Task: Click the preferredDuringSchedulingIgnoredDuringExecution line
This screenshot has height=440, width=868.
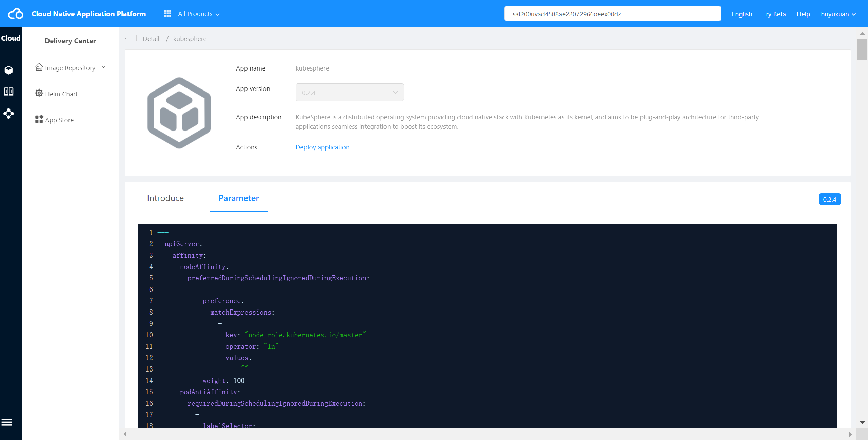Action: coord(278,278)
